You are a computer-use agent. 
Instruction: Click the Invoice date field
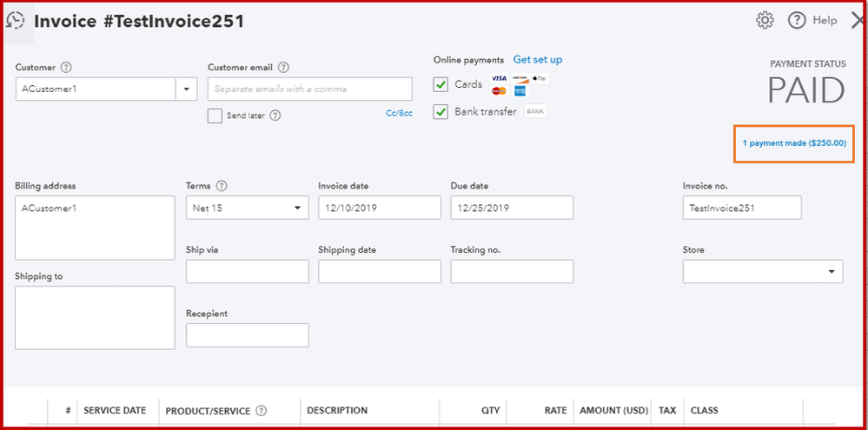click(380, 208)
